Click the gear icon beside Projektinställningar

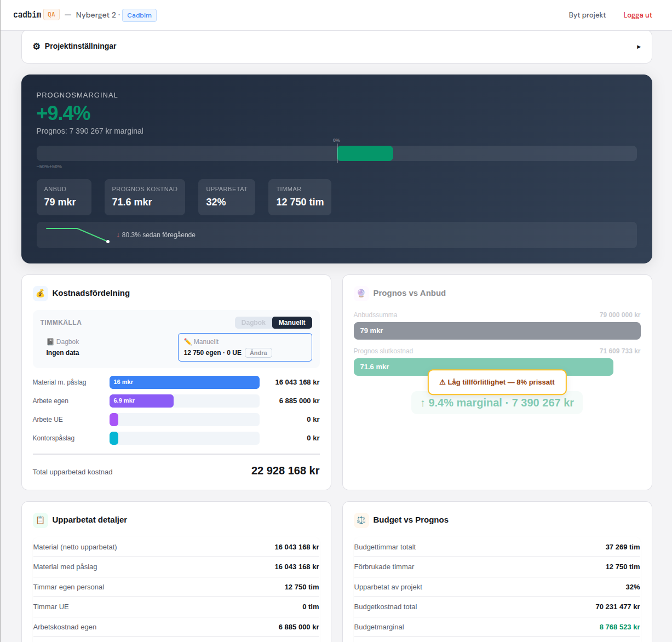click(37, 47)
